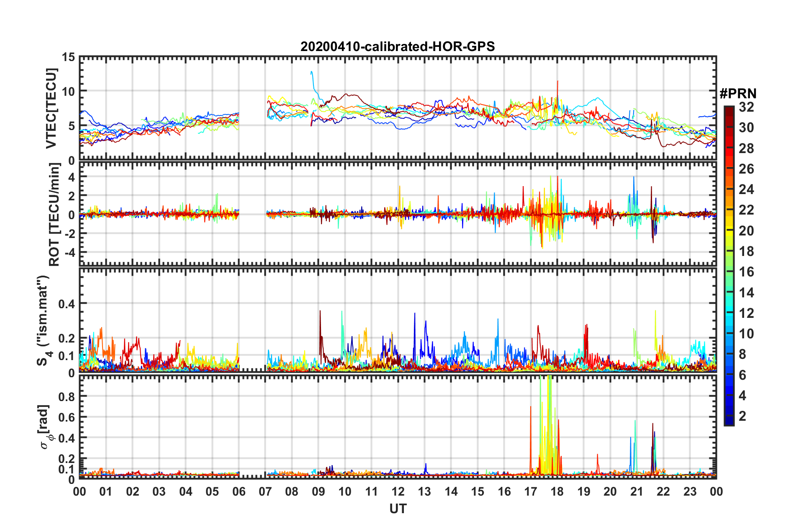This screenshot has width=796, height=532.
Task: Select UT axis hour label 13
Action: coord(424,491)
